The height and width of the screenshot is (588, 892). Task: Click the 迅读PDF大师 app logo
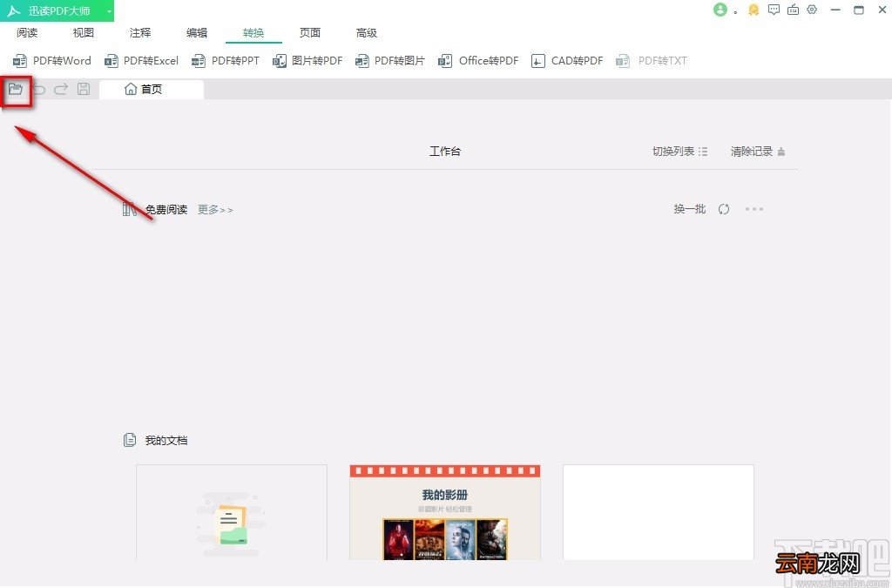tap(14, 10)
